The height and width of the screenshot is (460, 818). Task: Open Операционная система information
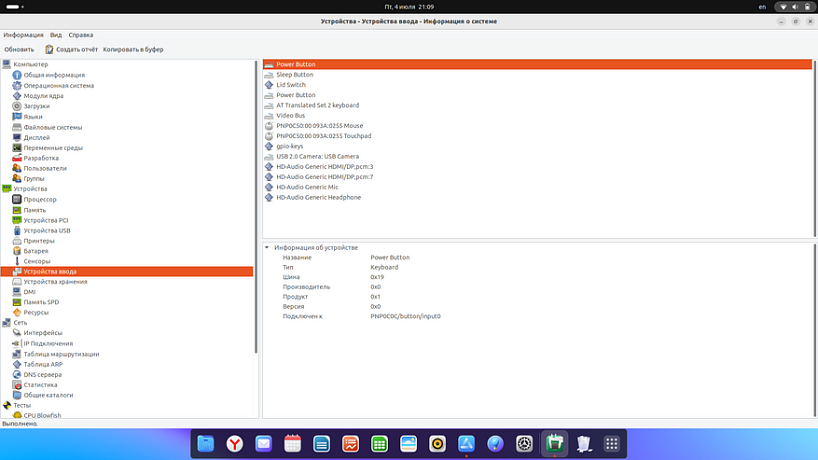(58, 85)
